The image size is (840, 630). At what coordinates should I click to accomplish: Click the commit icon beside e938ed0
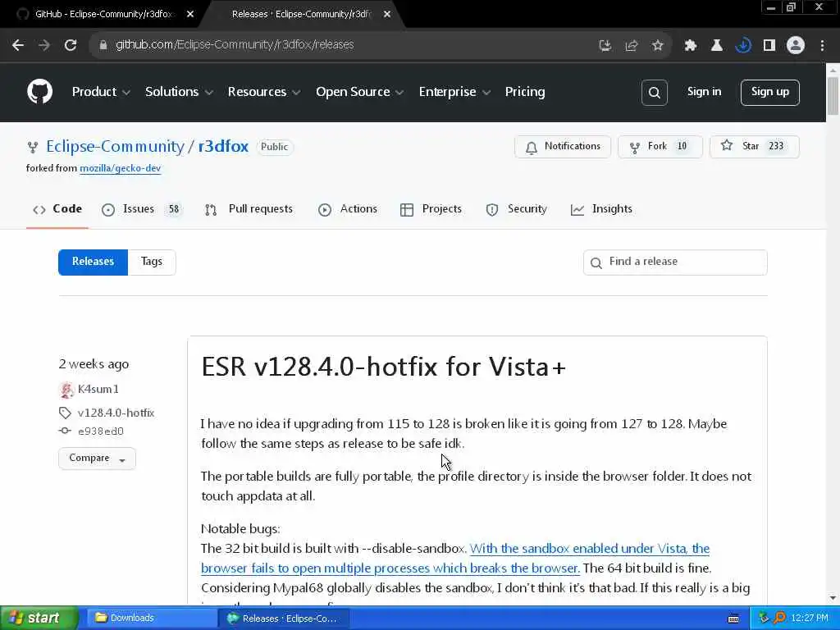[x=65, y=431]
